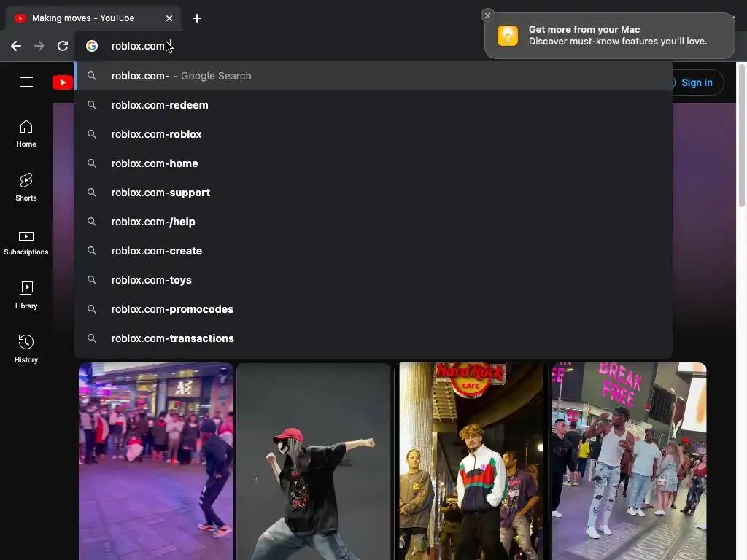Choose the roblox.com-promocodes suggestion

pyautogui.click(x=373, y=309)
